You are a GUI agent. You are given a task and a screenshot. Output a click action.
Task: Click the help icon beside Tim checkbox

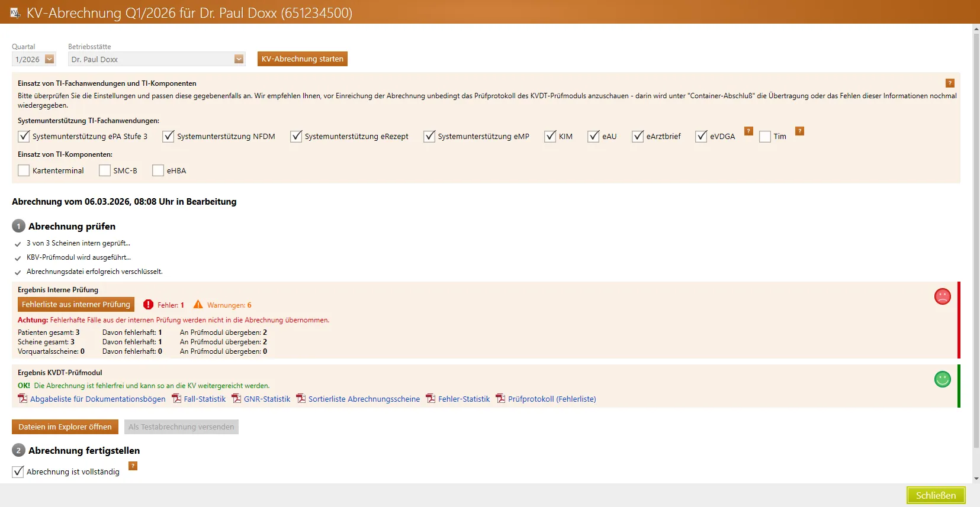click(799, 131)
